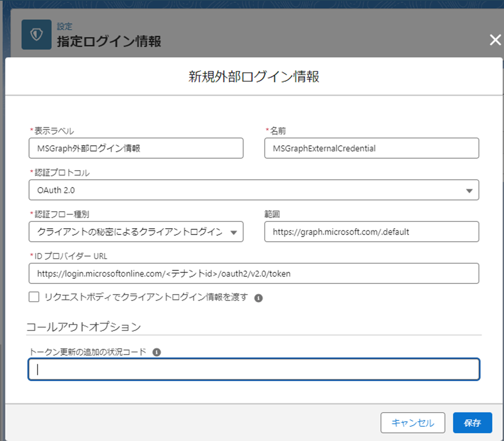Click the 設定 breadcrumb text
Image resolution: width=504 pixels, height=441 pixels.
65,26
